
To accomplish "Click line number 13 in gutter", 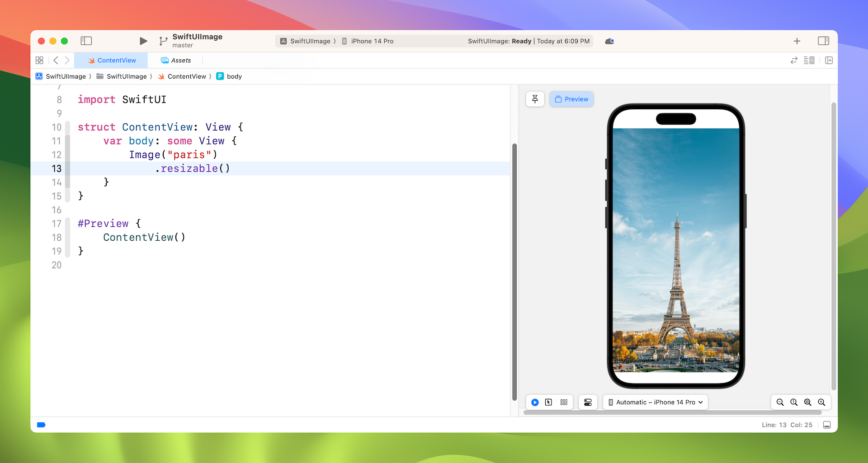I will [x=57, y=168].
